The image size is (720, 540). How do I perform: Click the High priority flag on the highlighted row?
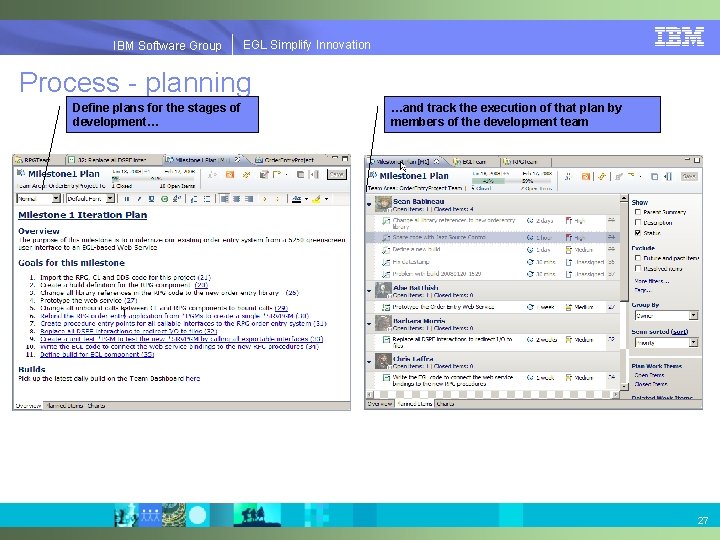click(x=568, y=237)
